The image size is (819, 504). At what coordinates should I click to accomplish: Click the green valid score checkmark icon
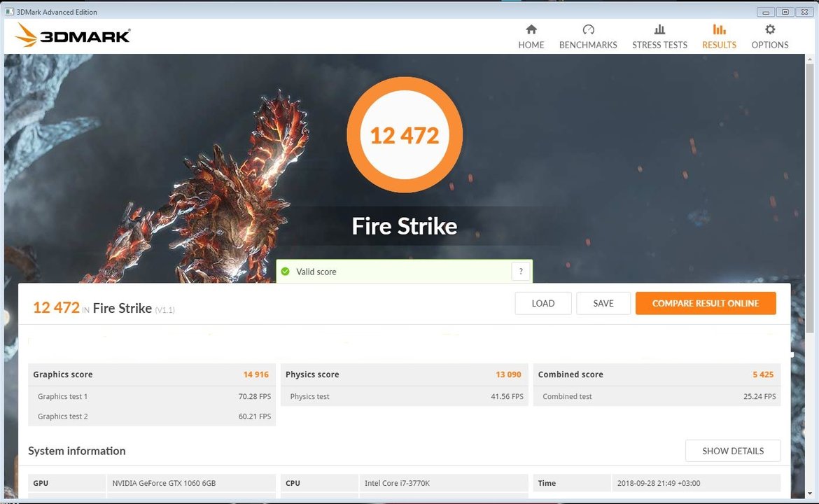285,272
